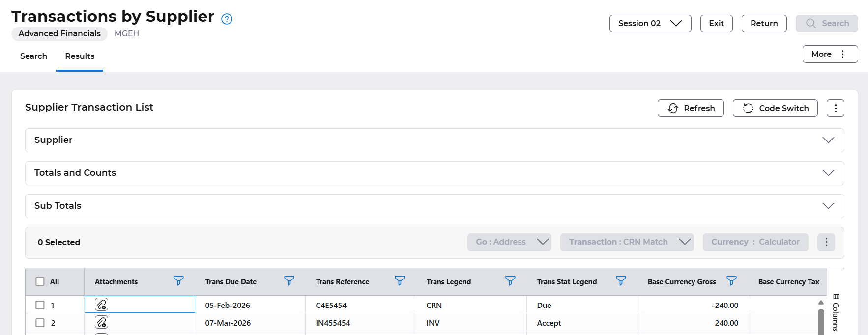The height and width of the screenshot is (335, 868).
Task: Tick the All rows checkbox
Action: (40, 281)
